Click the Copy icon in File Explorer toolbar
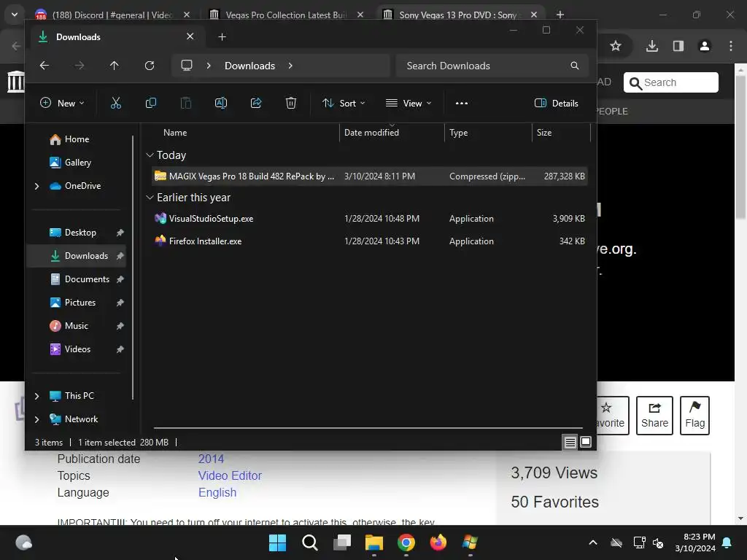 [x=150, y=103]
